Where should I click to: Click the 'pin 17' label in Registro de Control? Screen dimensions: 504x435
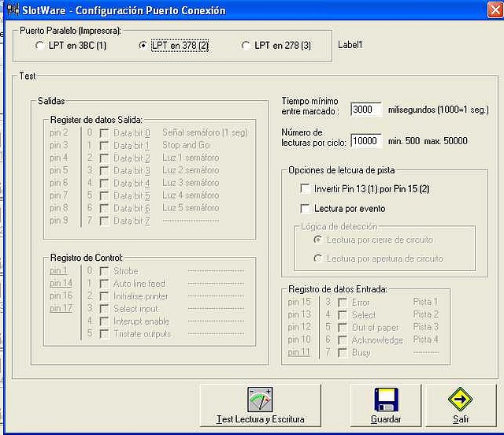coord(61,308)
